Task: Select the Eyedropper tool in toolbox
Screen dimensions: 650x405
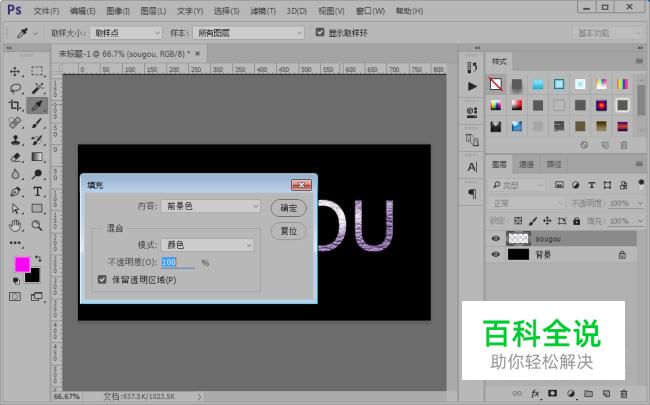Action: 37,106
